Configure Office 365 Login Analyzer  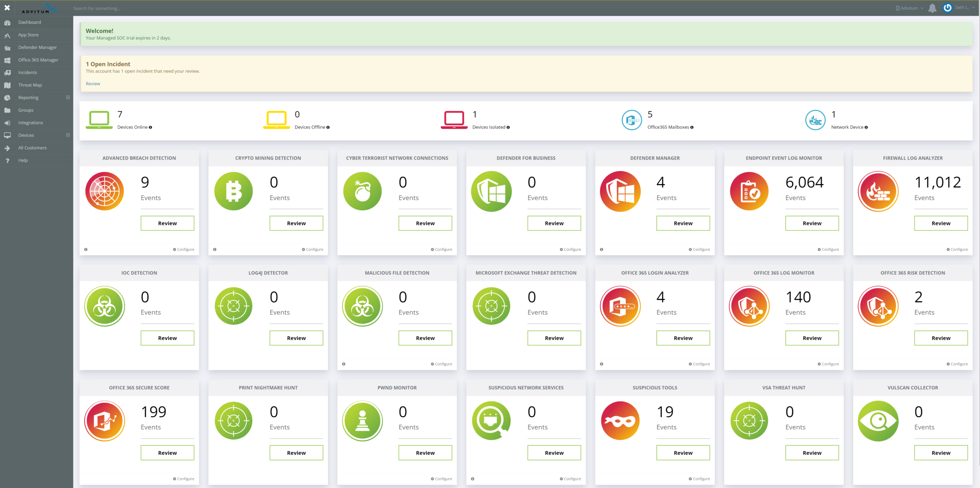pos(699,364)
